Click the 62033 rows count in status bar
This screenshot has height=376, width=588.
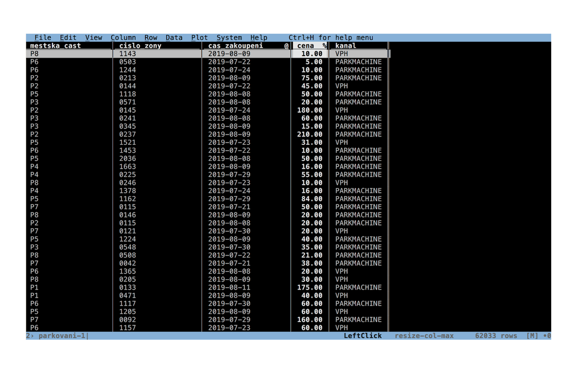click(x=496, y=336)
